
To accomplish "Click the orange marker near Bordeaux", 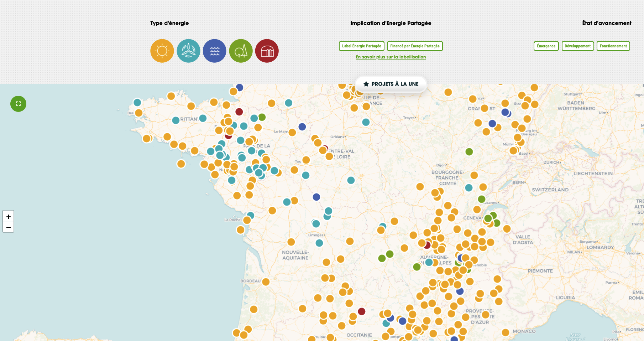I will click(266, 282).
